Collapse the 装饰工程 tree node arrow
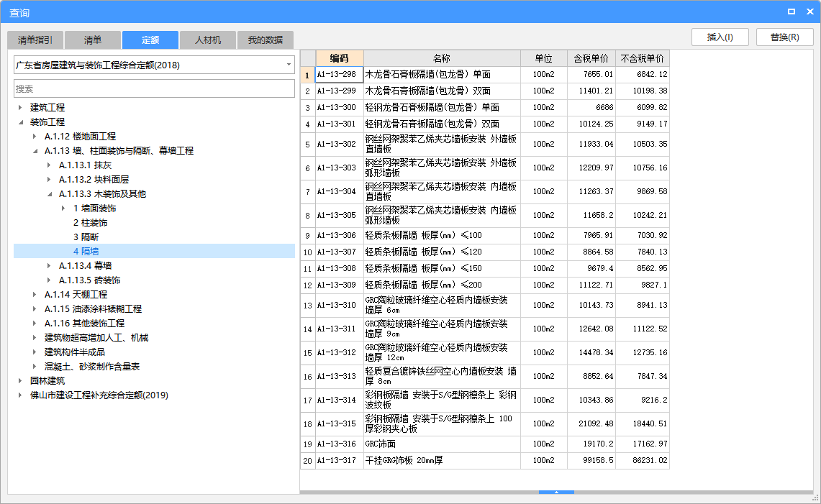 coord(20,122)
